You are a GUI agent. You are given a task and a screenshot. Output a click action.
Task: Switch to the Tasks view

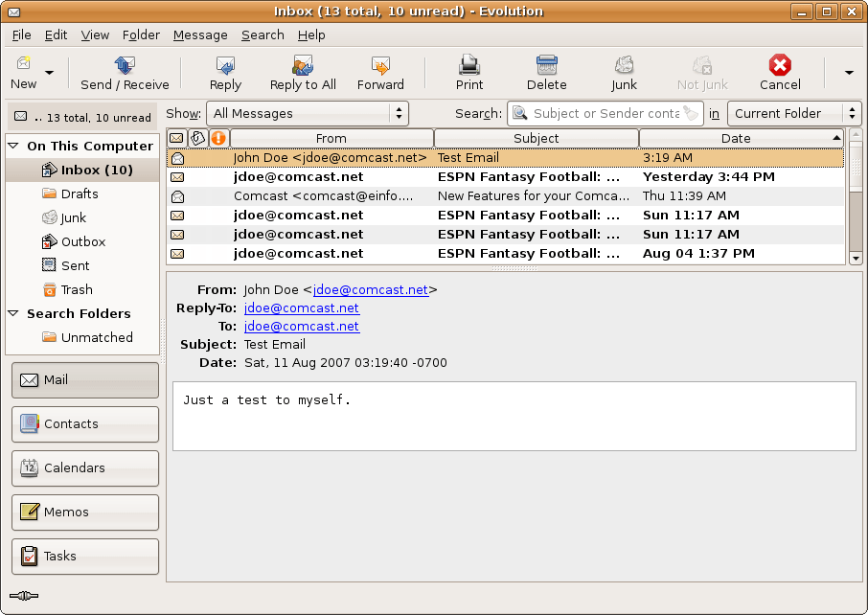coord(84,556)
